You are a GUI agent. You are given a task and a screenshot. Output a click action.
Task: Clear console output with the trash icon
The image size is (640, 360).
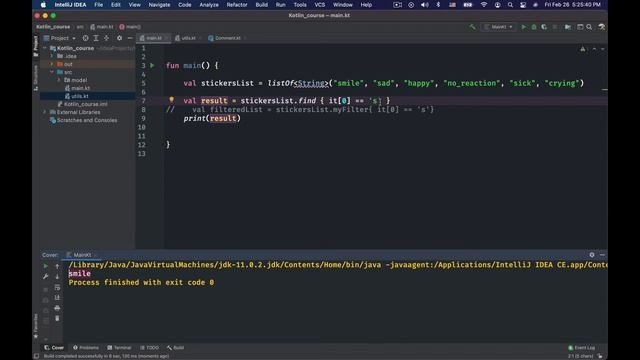tap(57, 318)
